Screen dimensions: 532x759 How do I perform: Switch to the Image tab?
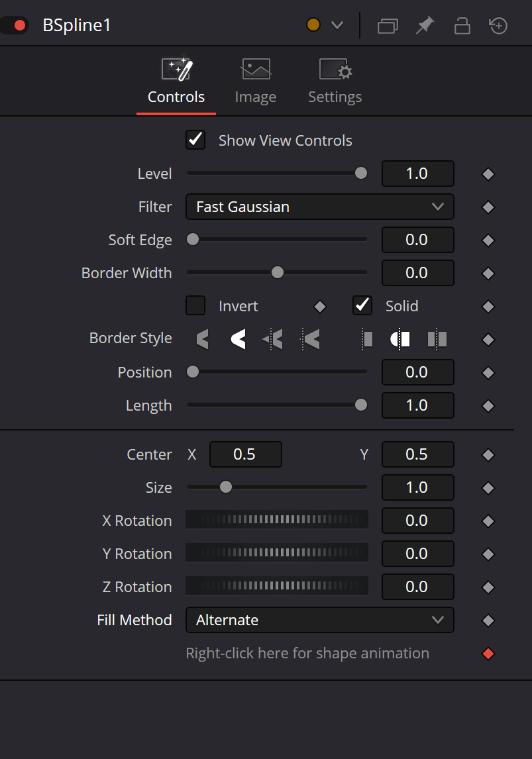(256, 81)
